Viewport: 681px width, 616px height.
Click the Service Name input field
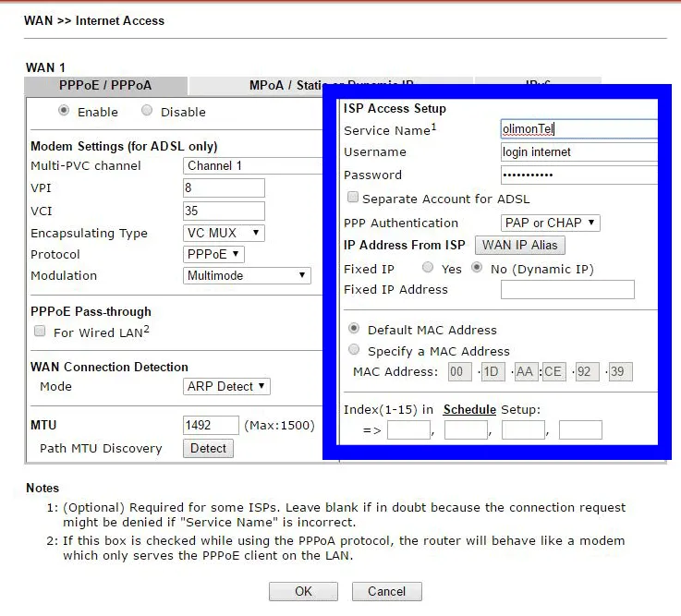[x=578, y=129]
